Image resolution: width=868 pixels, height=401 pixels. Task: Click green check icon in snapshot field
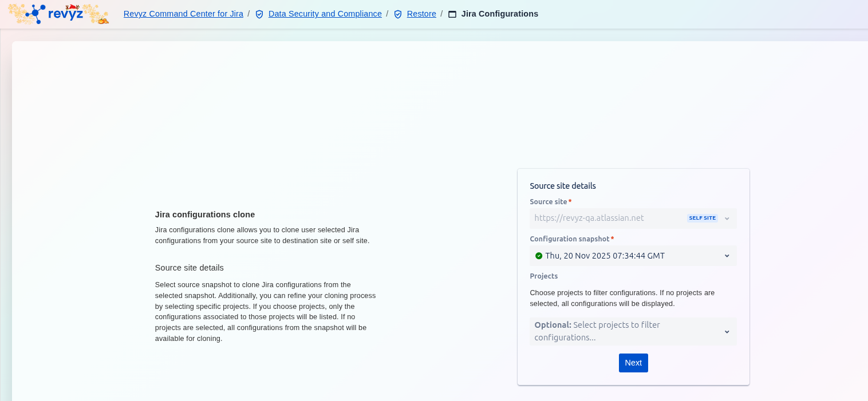(539, 256)
